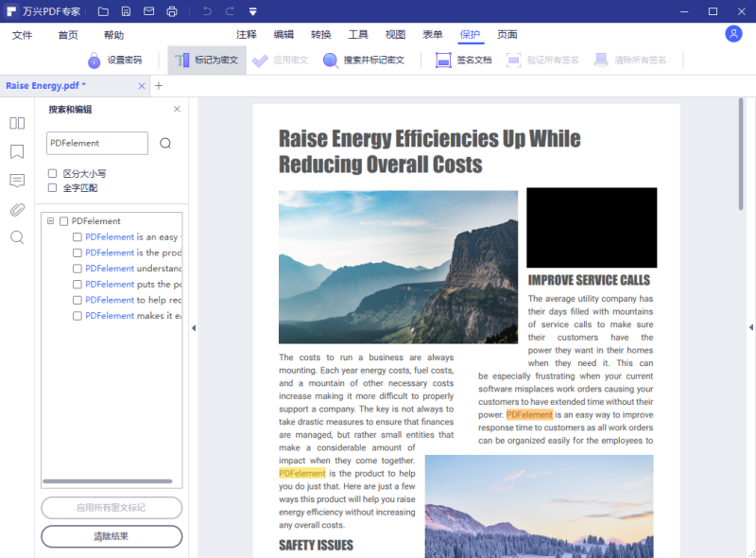The height and width of the screenshot is (558, 756).
Task: Switch to the 转换 tab
Action: coord(321,35)
